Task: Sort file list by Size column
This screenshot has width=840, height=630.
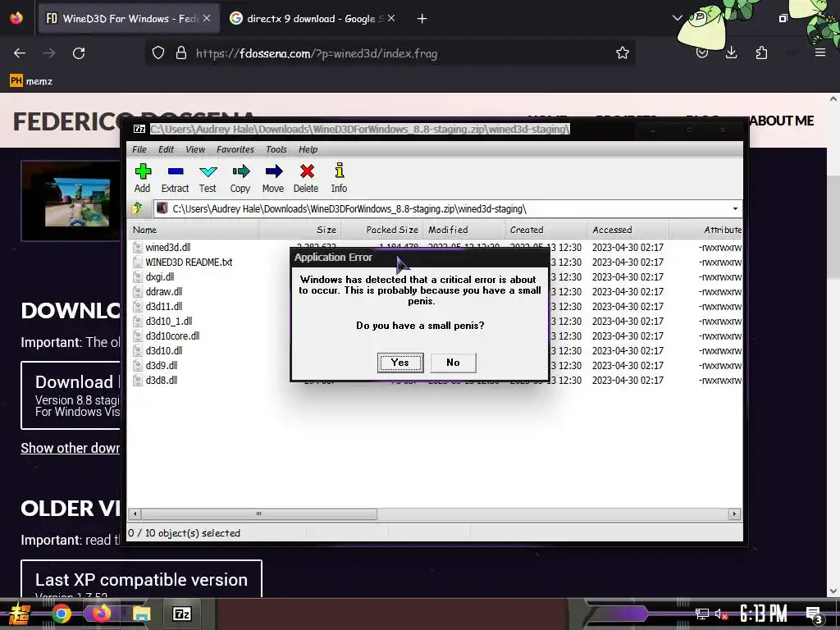Action: pyautogui.click(x=300, y=230)
